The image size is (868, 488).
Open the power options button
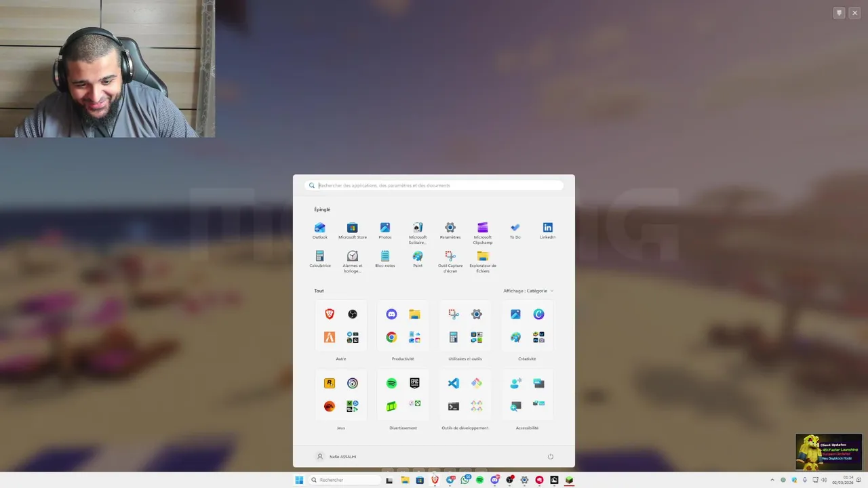coord(551,457)
